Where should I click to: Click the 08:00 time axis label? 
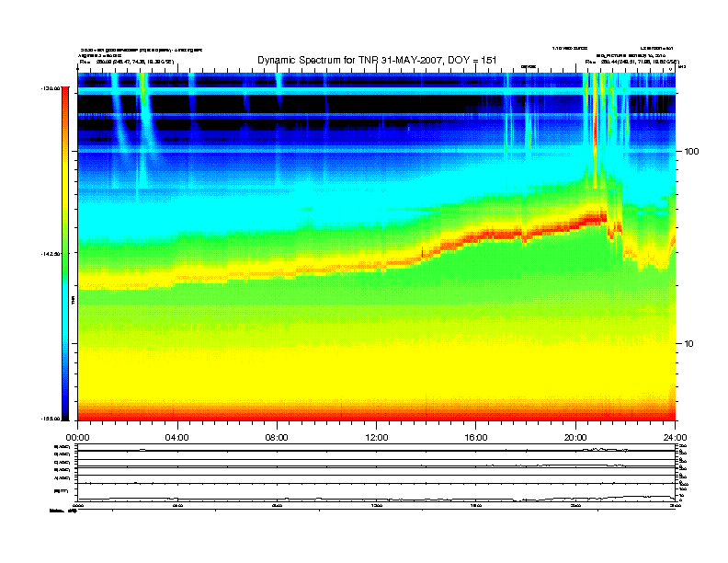277,438
